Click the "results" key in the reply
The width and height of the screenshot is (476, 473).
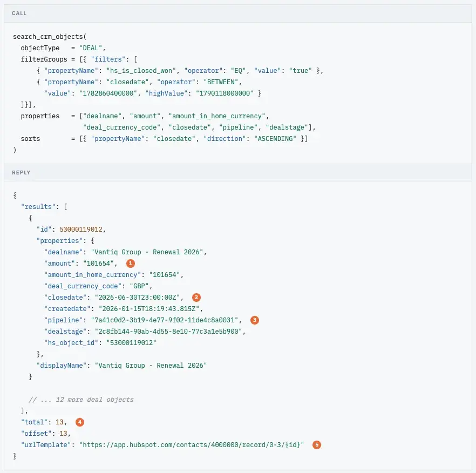(38, 207)
